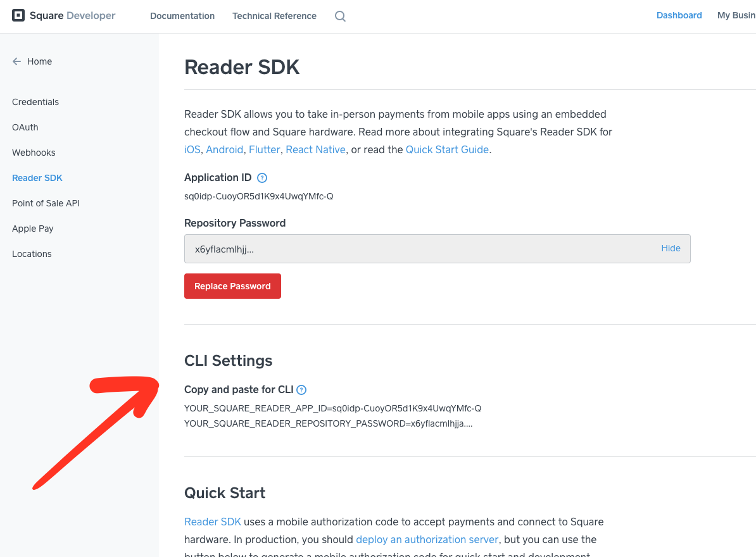Select the application ID value sq0idp-CuoyOR5d1K9x4UwqYMfc-Q

[259, 196]
